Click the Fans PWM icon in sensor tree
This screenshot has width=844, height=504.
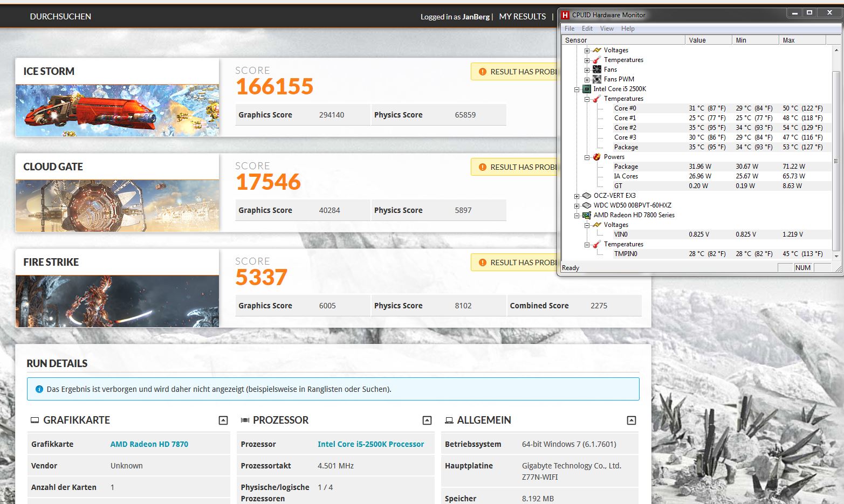[x=596, y=79]
